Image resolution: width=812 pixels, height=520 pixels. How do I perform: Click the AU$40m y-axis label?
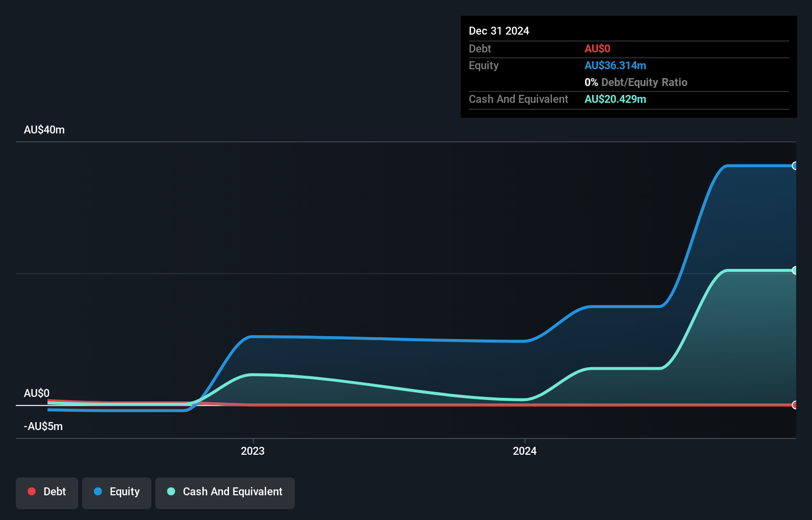[x=44, y=130]
